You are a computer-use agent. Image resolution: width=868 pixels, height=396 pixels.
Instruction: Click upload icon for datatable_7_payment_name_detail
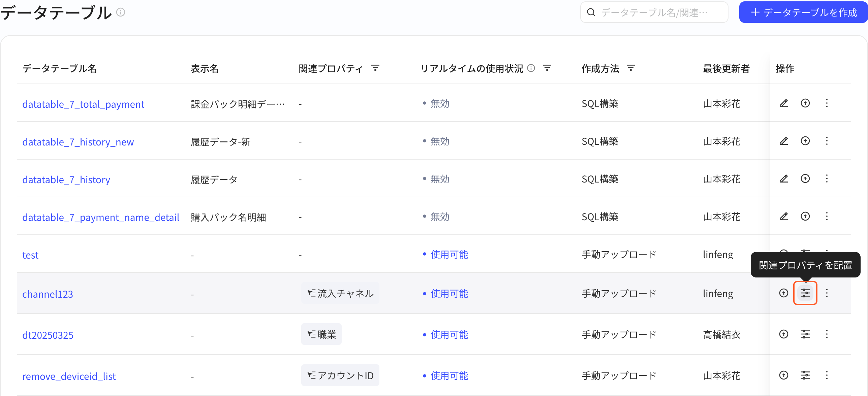[x=805, y=216]
